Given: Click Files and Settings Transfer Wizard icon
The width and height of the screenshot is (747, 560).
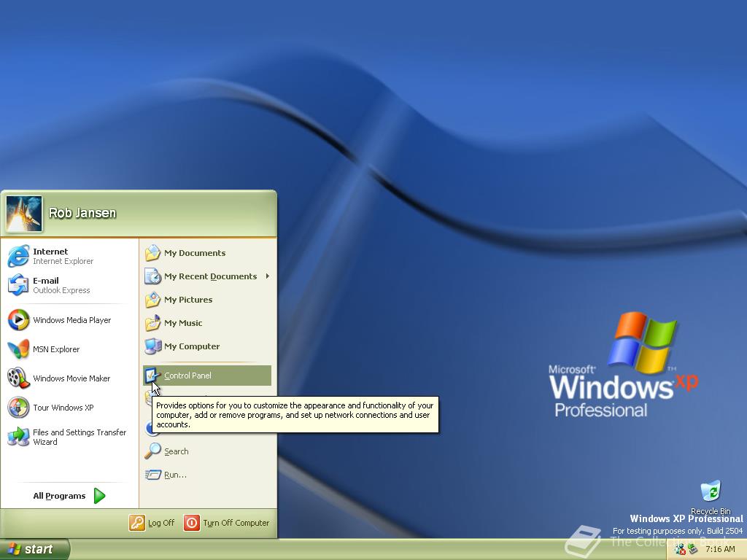Looking at the screenshot, I should [x=18, y=437].
